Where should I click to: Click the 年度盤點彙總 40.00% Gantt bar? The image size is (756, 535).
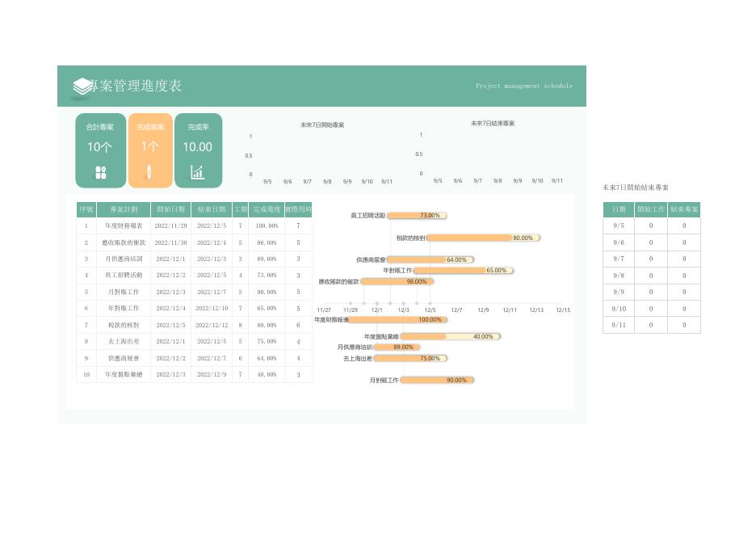pos(451,337)
